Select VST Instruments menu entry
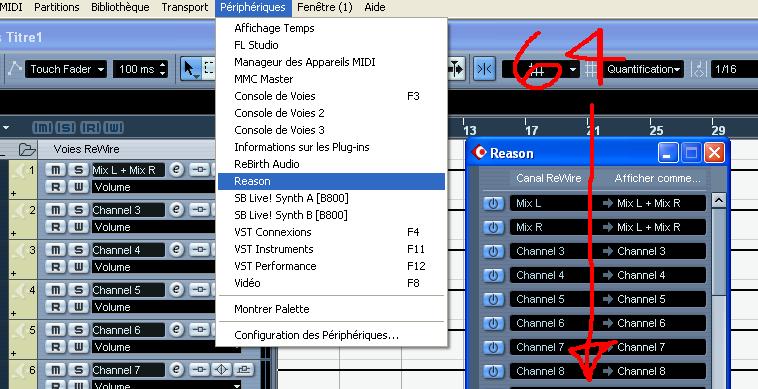The width and height of the screenshot is (758, 389). 331,249
